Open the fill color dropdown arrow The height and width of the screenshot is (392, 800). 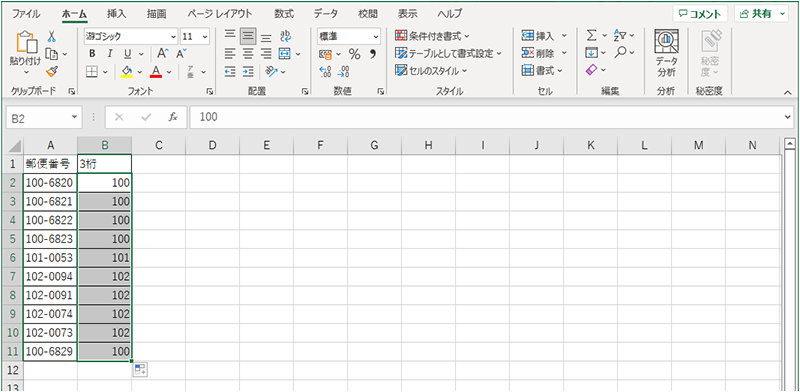[x=140, y=71]
